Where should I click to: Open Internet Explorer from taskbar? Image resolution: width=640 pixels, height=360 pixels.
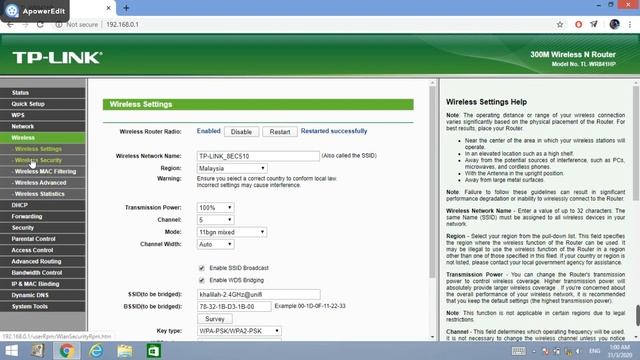pyautogui.click(x=96, y=351)
